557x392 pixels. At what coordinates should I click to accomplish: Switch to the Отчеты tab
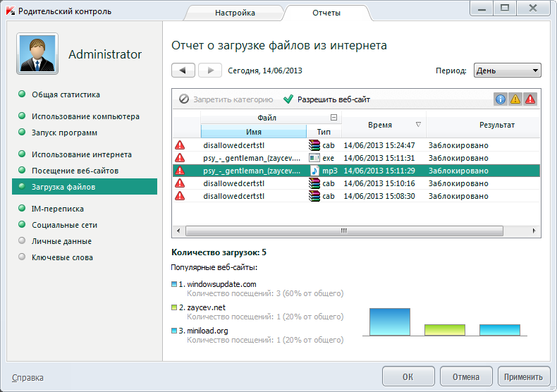pos(326,13)
